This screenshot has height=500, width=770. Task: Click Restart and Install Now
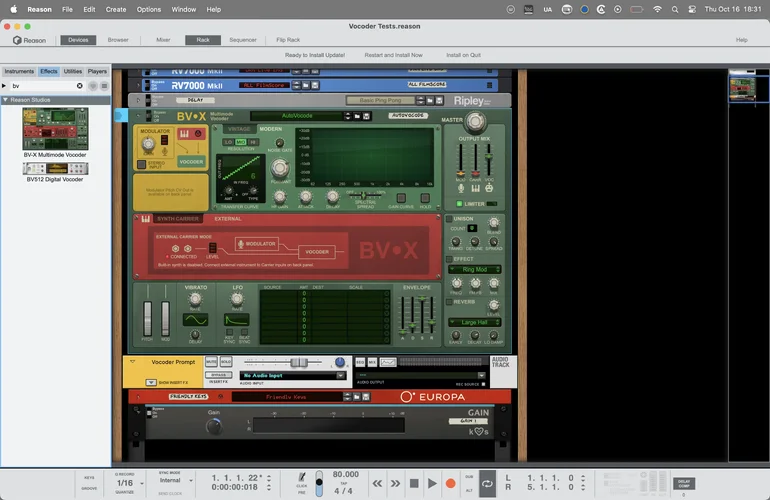[x=393, y=55]
